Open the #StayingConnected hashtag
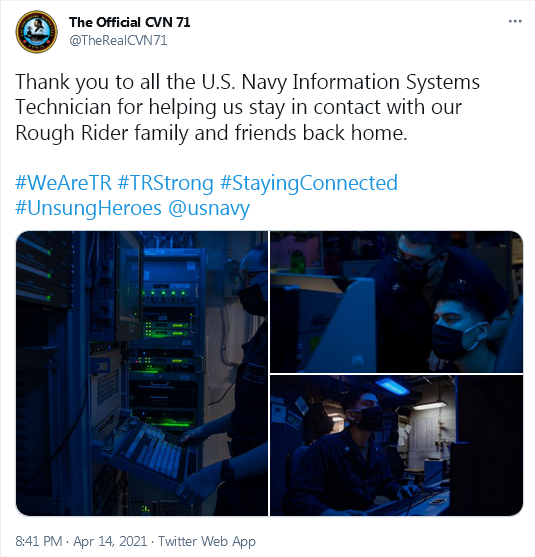Viewport: 535px width, 557px height. tap(309, 183)
